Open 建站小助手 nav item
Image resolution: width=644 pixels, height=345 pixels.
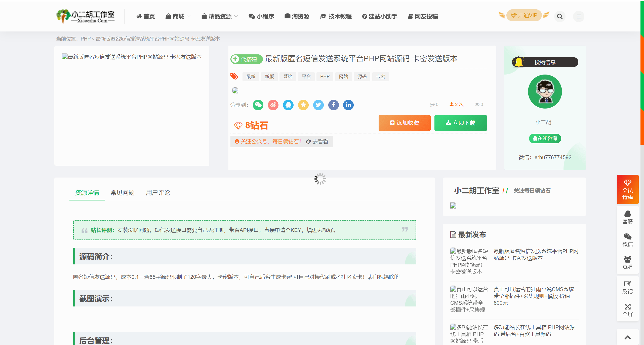click(380, 16)
